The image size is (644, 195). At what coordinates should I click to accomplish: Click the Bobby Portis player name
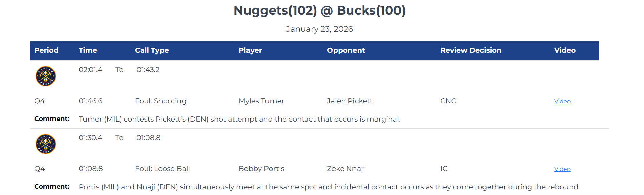pos(261,169)
